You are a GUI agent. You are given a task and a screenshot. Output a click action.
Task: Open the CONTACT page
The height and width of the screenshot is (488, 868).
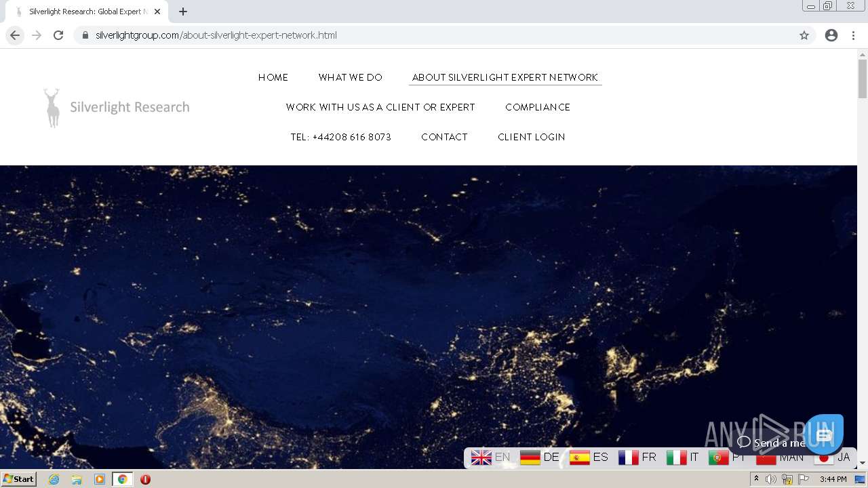444,137
